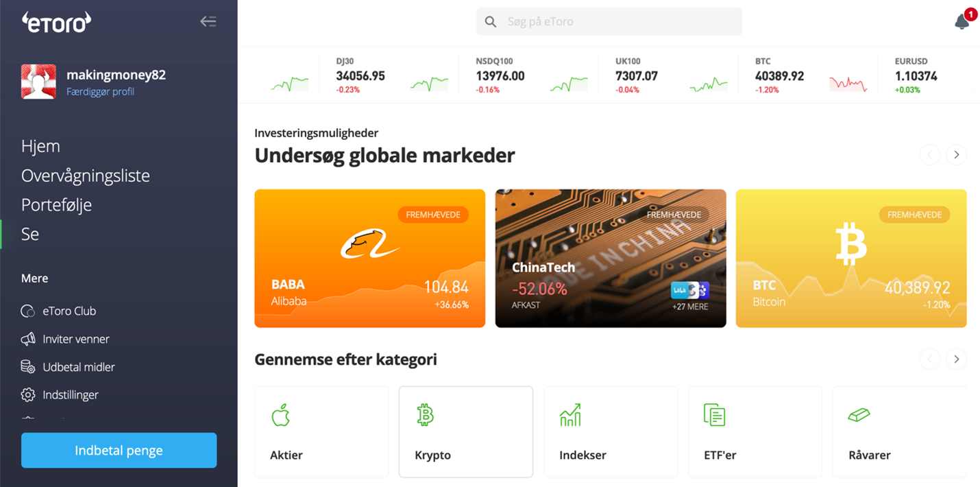
Task: Click the Udbetal midler coins icon
Action: point(28,367)
